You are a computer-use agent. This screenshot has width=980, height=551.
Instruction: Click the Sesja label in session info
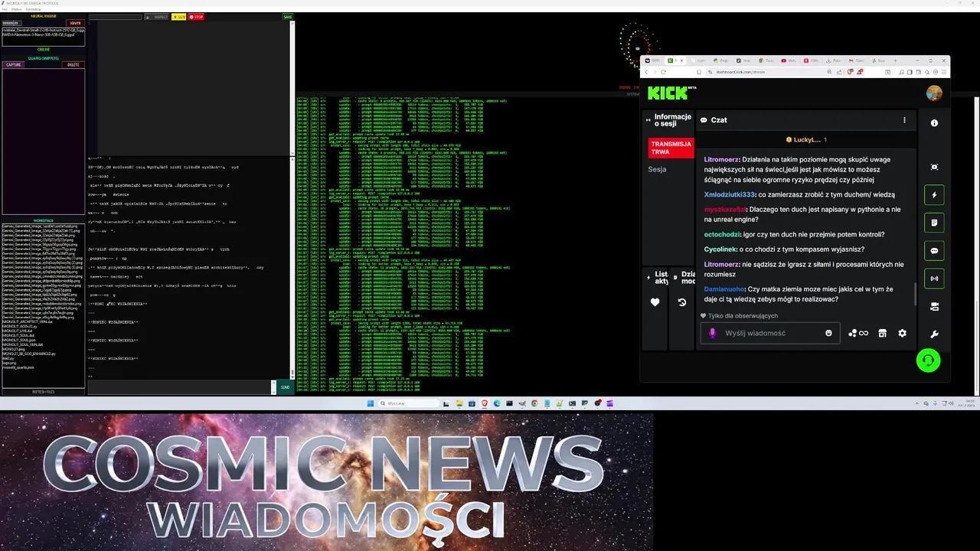(657, 169)
